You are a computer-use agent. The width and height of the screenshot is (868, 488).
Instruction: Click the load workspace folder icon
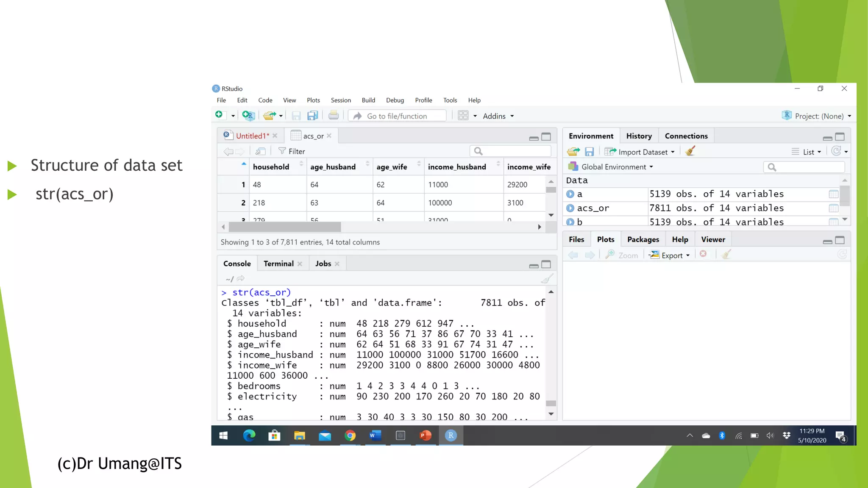[x=573, y=152]
